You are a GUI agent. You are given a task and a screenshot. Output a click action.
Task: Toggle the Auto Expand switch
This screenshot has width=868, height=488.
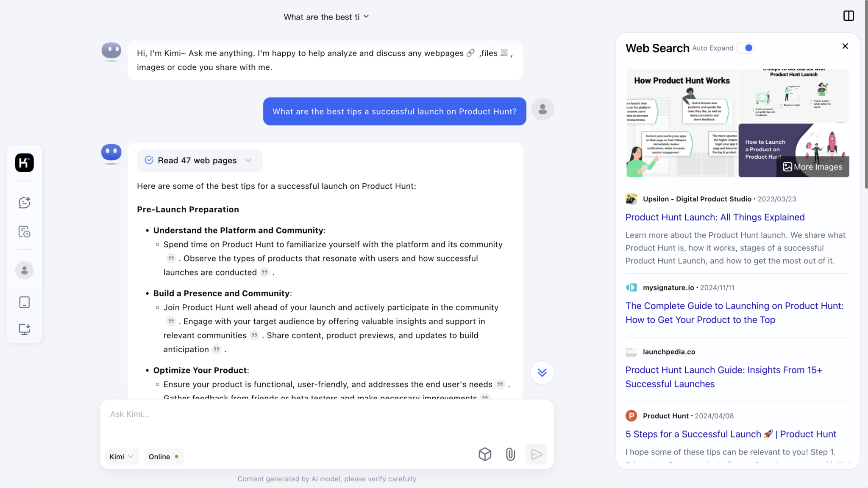point(746,48)
